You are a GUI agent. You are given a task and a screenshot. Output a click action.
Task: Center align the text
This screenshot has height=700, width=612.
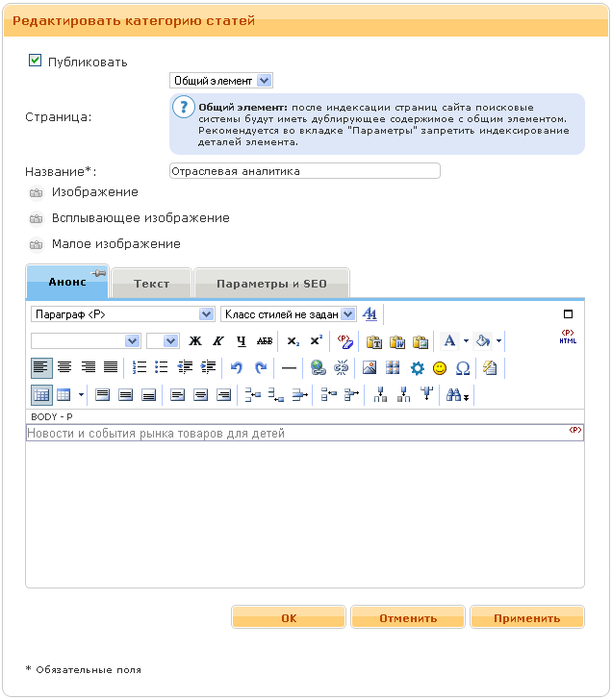coord(64,367)
